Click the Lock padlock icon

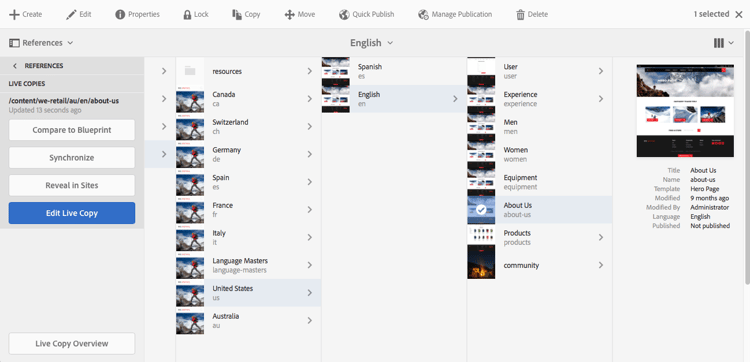(x=188, y=14)
